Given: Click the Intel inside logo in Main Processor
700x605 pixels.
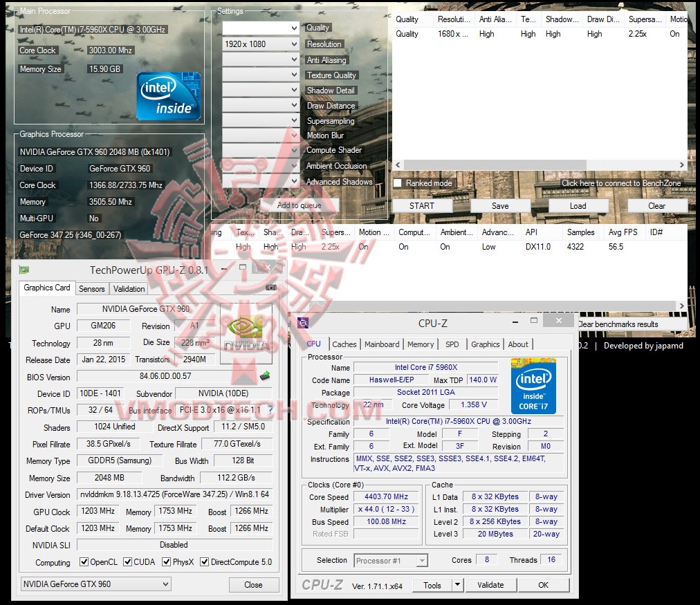Looking at the screenshot, I should [168, 96].
